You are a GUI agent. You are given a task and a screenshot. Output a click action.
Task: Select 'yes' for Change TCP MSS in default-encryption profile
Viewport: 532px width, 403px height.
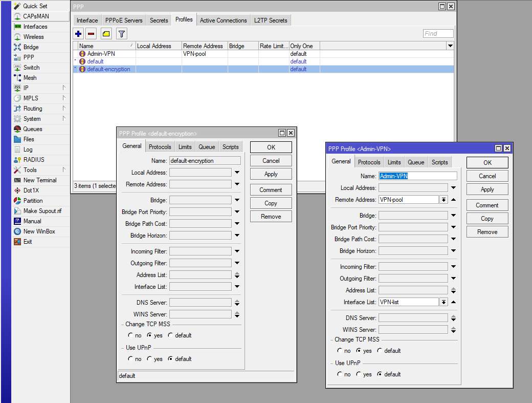[149, 335]
